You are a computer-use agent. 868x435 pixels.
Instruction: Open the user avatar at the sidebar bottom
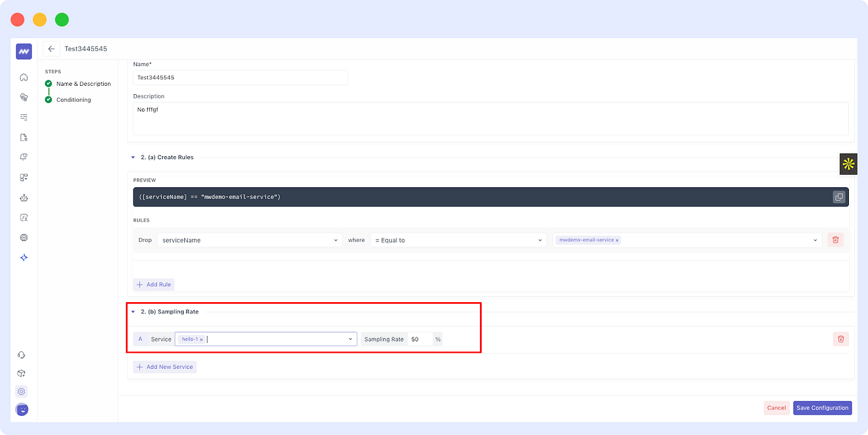pos(22,409)
